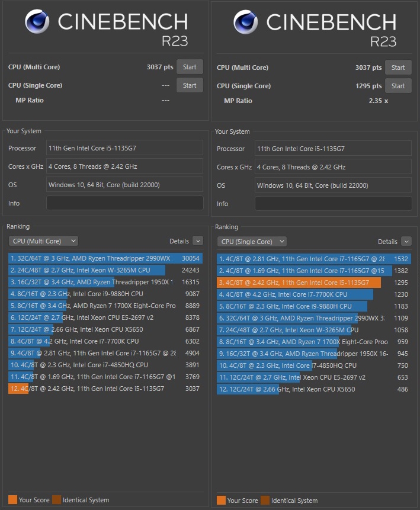The width and height of the screenshot is (420, 510).
Task: Select Xeon E5-2697 v2 row scoring 8378
Action: click(x=105, y=317)
